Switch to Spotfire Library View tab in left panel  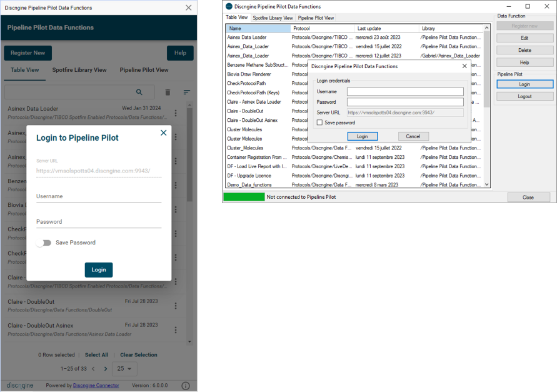click(79, 70)
